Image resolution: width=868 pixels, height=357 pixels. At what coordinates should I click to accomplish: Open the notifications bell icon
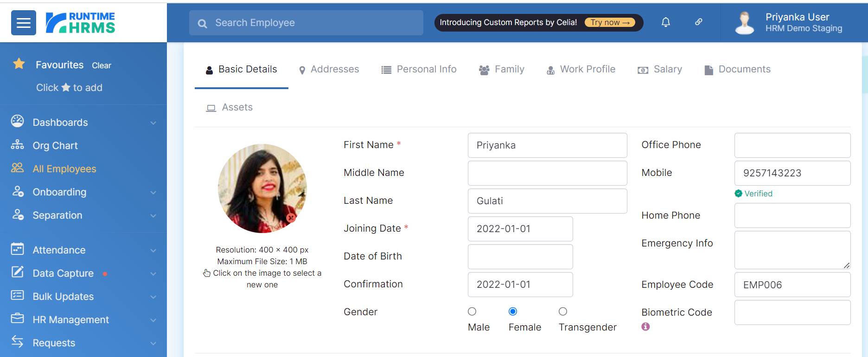point(665,22)
